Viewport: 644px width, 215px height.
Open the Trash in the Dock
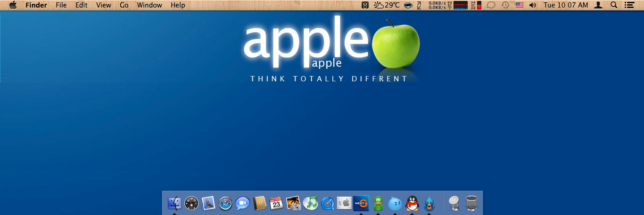471,203
